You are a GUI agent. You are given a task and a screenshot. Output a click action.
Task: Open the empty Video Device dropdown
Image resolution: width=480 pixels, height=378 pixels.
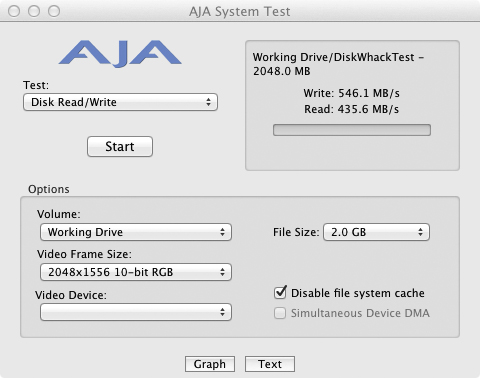[136, 312]
